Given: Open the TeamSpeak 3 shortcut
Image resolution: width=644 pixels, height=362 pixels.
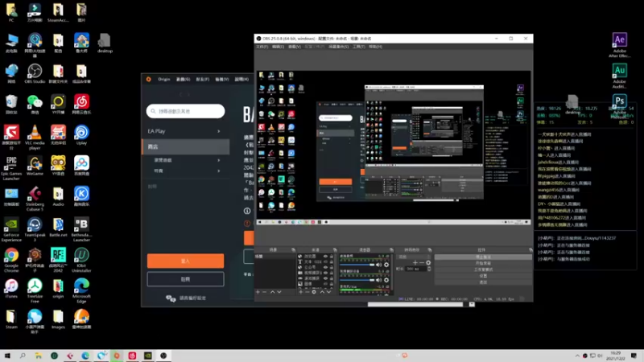Looking at the screenshot, I should click(35, 229).
